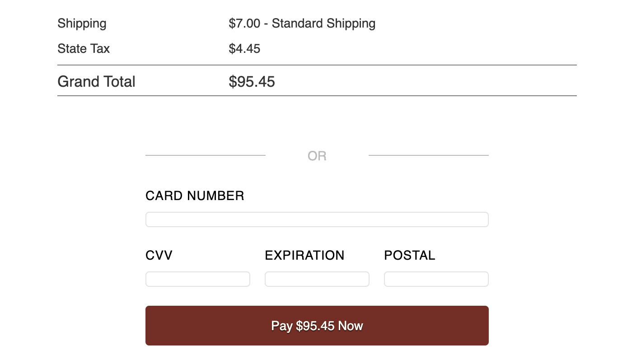Click the CVV label text
Image resolution: width=627 pixels, height=364 pixels.
coord(159,256)
